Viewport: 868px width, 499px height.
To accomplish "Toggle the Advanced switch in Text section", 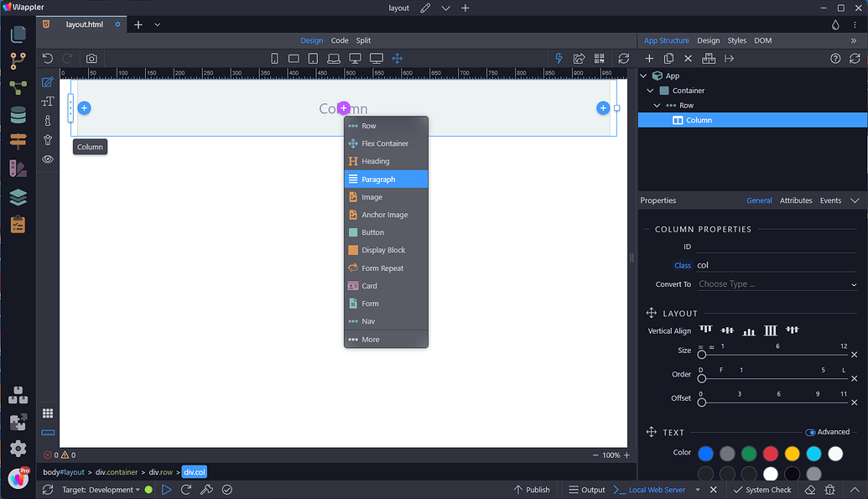I will [x=809, y=431].
